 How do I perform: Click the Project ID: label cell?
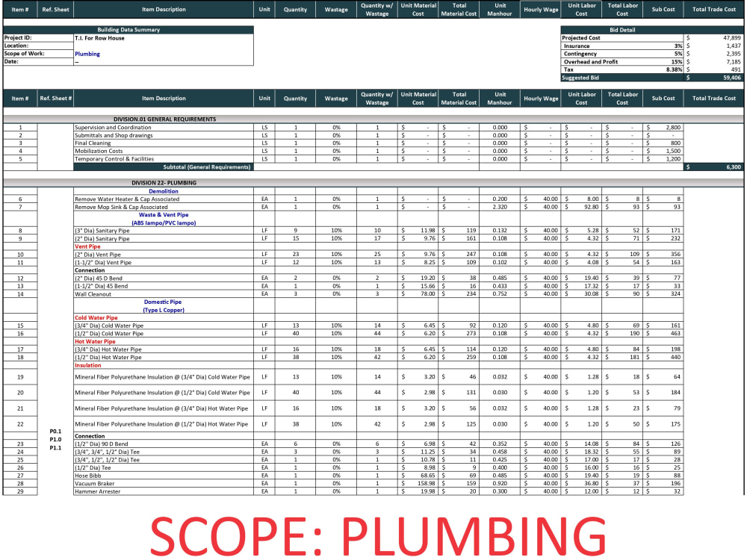pos(38,37)
